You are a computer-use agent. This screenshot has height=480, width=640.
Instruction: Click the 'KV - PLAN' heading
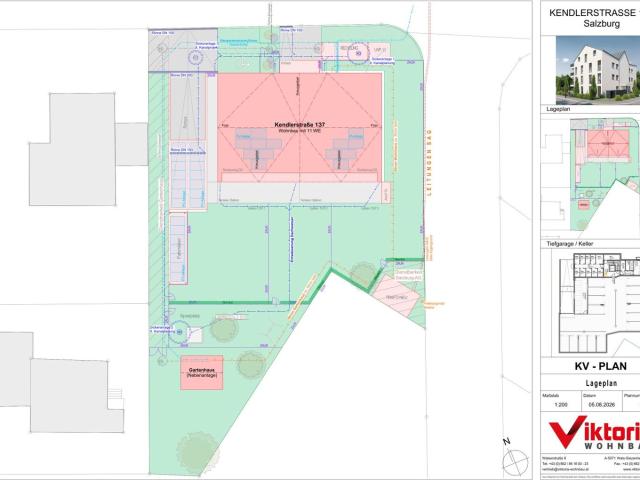click(600, 366)
